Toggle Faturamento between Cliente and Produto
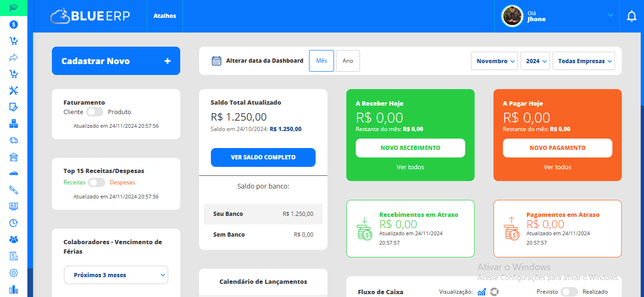This screenshot has height=297, width=644. (95, 112)
